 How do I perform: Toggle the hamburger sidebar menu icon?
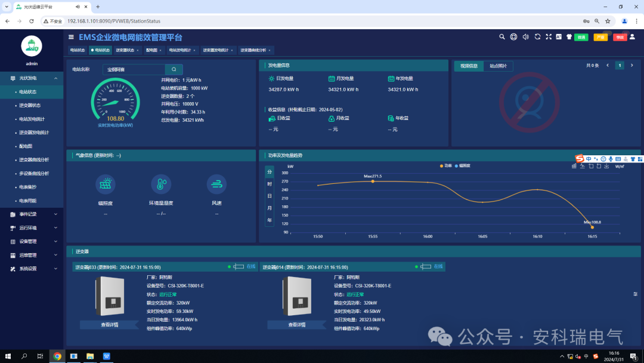71,37
